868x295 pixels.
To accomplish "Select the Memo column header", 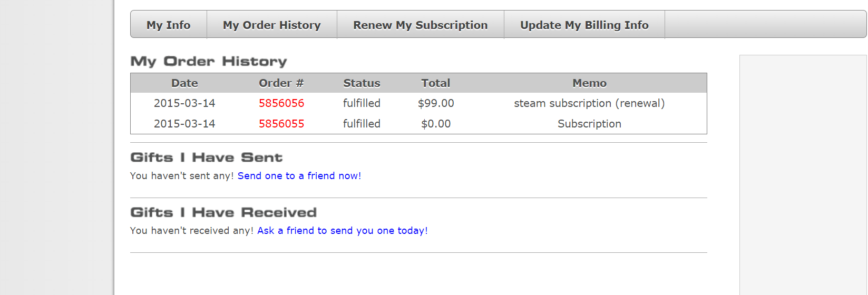I will coord(589,83).
